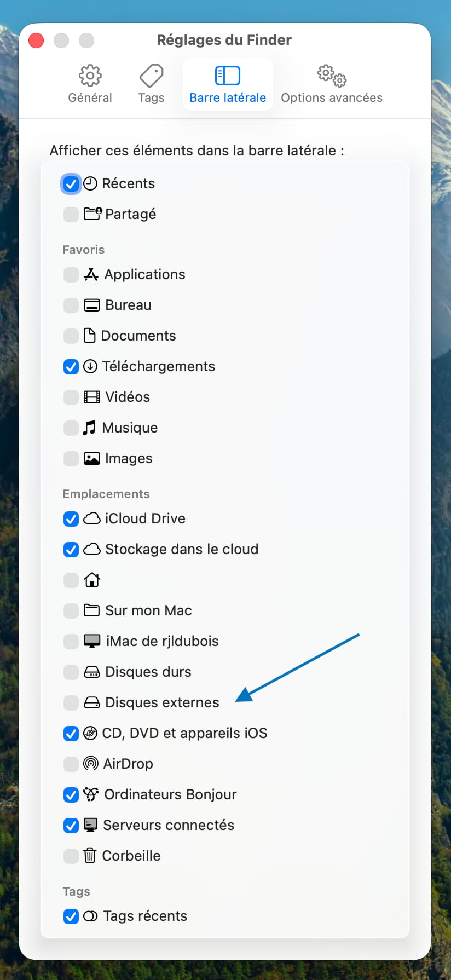Click the Barre latérale tab label

[228, 97]
